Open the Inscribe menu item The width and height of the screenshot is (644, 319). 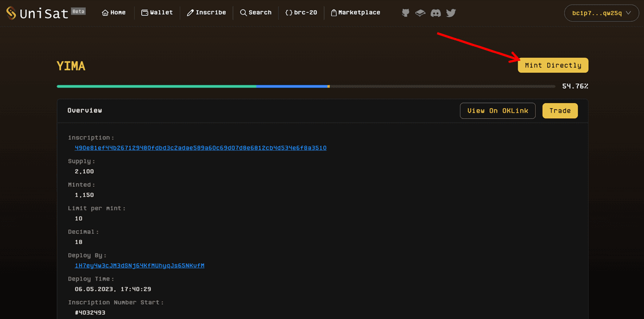pyautogui.click(x=211, y=12)
